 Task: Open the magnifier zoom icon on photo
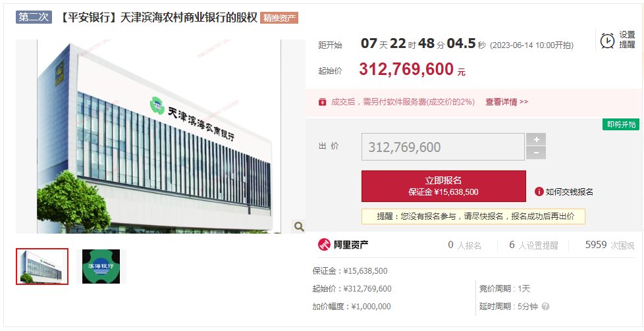coord(299,226)
